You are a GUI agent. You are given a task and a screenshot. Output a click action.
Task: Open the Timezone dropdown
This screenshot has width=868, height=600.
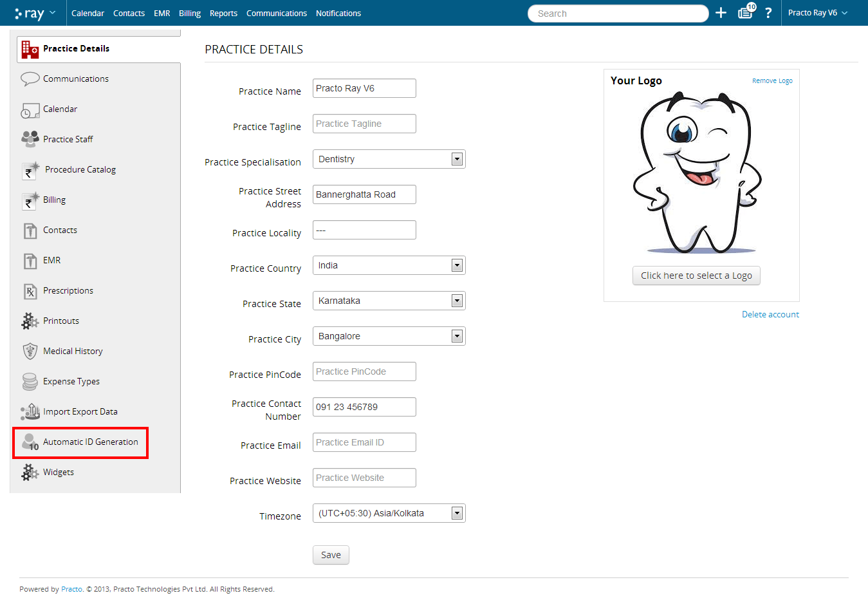456,513
